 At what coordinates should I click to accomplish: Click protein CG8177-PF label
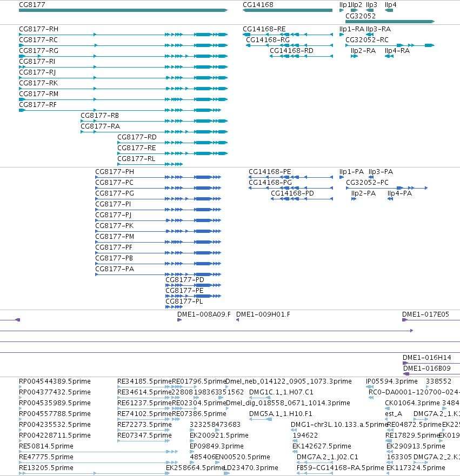pos(114,247)
